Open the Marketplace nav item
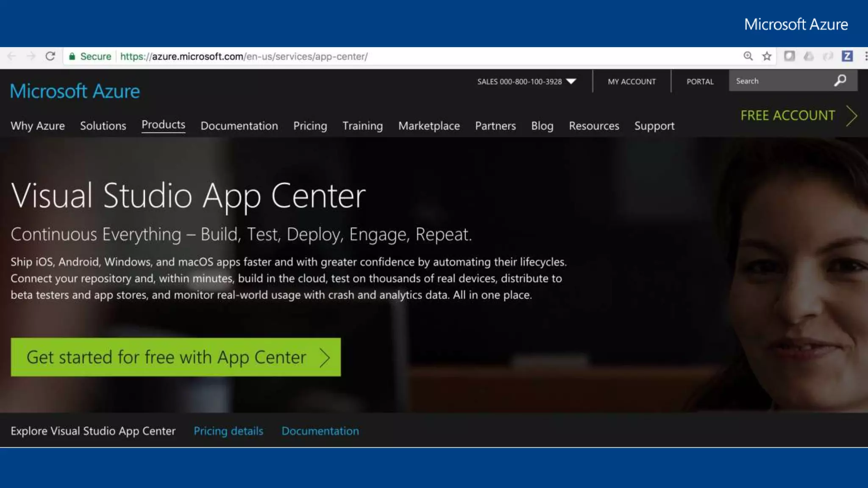This screenshot has width=868, height=488. pyautogui.click(x=428, y=126)
